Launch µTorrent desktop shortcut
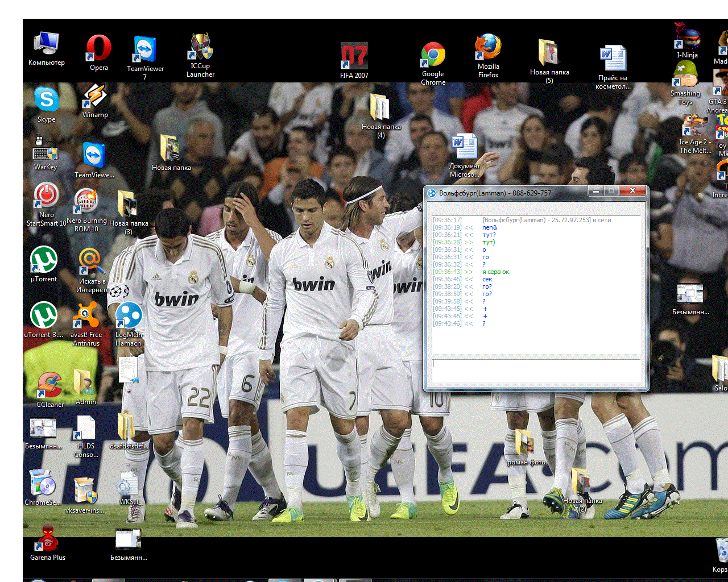The image size is (728, 582). pos(44,264)
